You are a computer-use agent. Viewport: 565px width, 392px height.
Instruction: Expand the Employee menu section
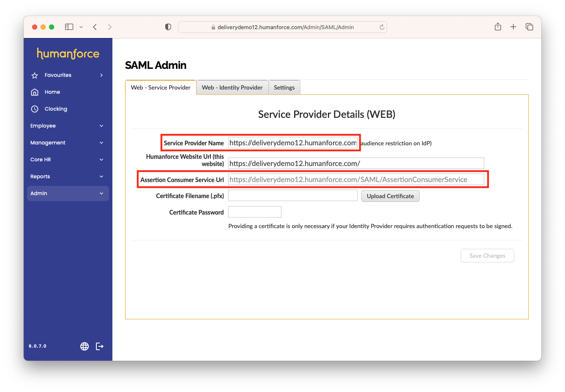tap(101, 126)
